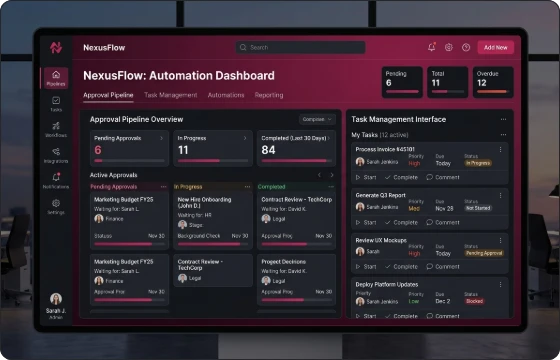Open Tasks in the sidebar

[x=56, y=104]
